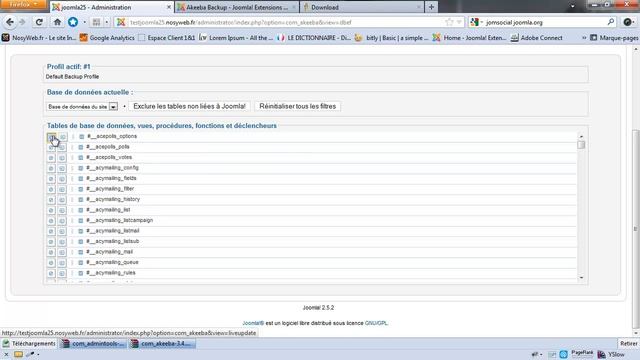The height and width of the screenshot is (360, 640).
Task: Click the jomsocial joomla.org search field
Action: 544,22
